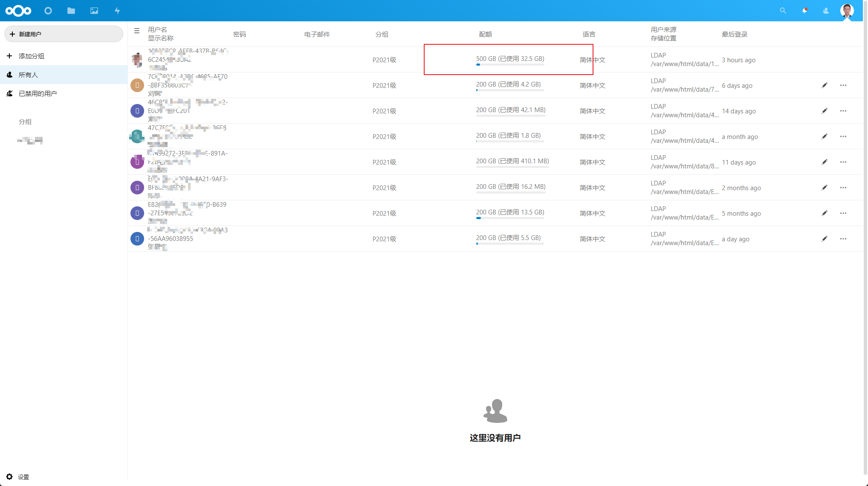Click 添加分组 to add a group

(31, 56)
